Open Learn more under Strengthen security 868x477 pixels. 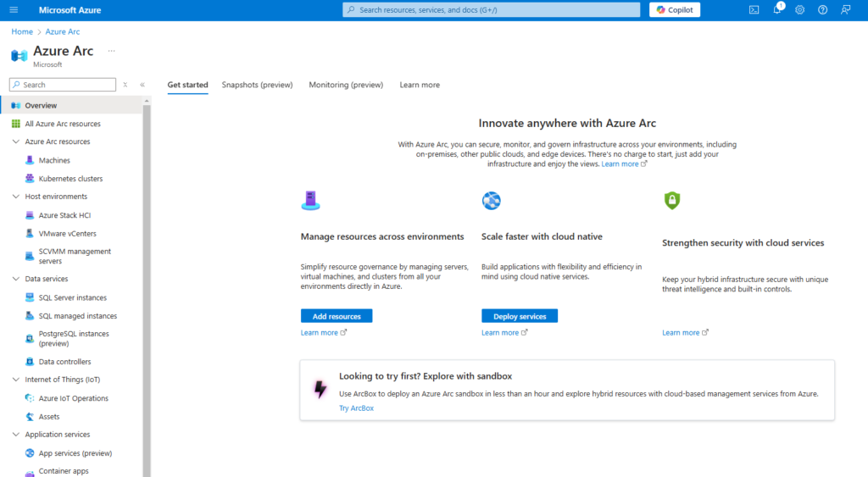click(x=685, y=333)
